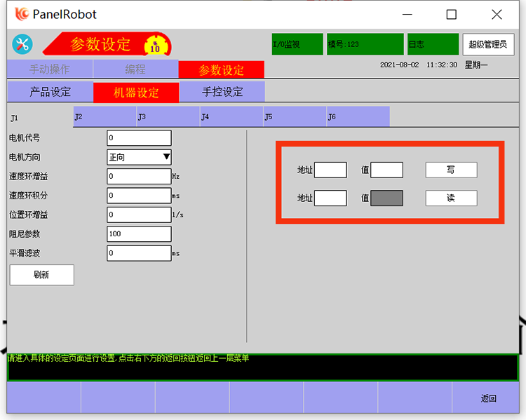Open the 产品设定 tab
Image resolution: width=526 pixels, height=420 pixels.
pos(50,92)
